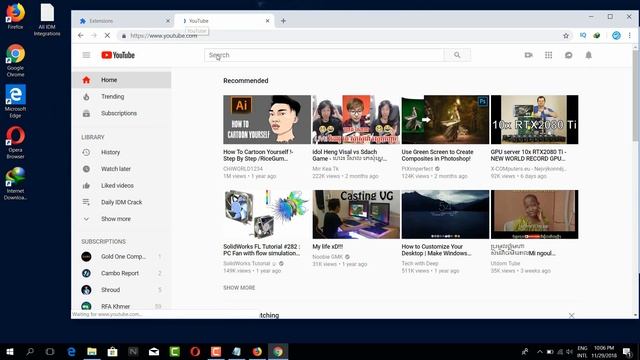Open Shroud subscription channel
This screenshot has height=360, width=640.
pos(122,290)
